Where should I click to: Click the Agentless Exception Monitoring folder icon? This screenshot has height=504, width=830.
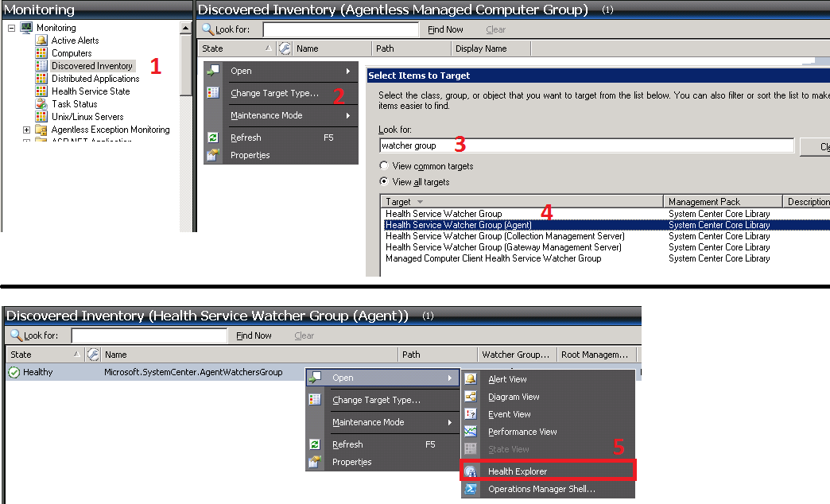coord(41,130)
